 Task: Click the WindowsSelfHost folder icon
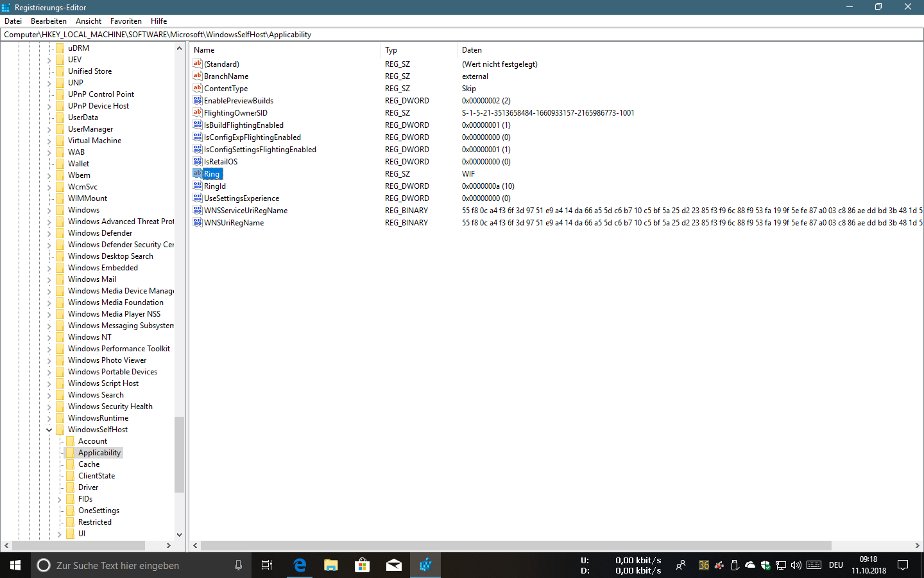[x=60, y=430]
